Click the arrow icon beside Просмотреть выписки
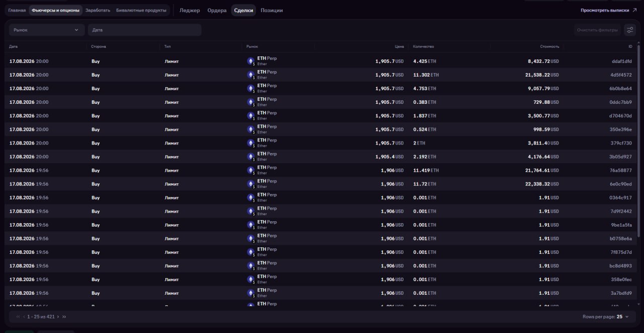The image size is (644, 333). [634, 10]
